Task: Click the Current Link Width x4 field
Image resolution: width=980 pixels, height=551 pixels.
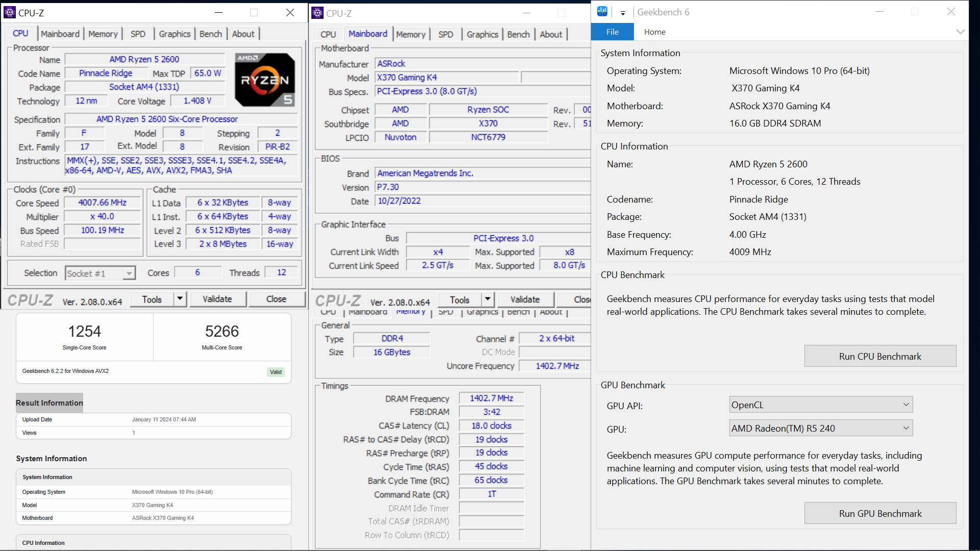Action: point(438,252)
